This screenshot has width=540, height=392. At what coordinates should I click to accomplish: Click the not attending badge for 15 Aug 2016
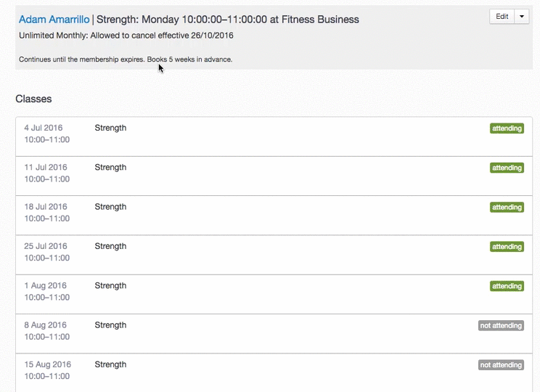(x=501, y=365)
